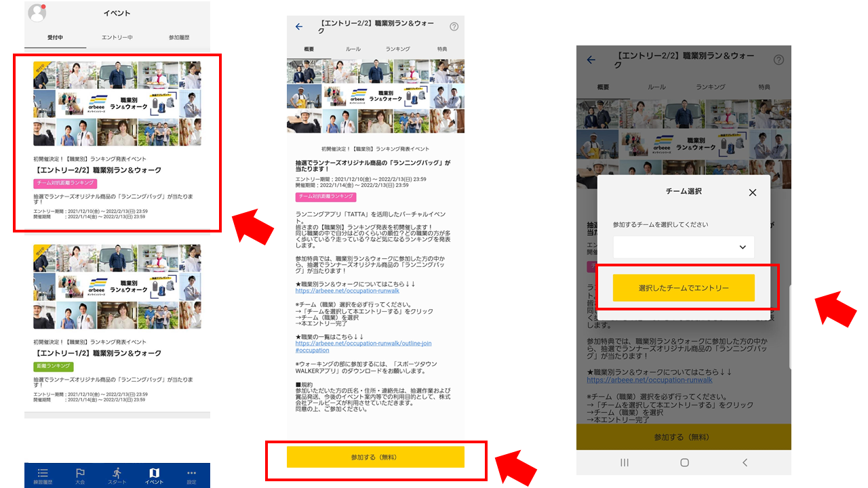Tap the pink チーム対抗距離ランキング tag on first card

(x=65, y=183)
